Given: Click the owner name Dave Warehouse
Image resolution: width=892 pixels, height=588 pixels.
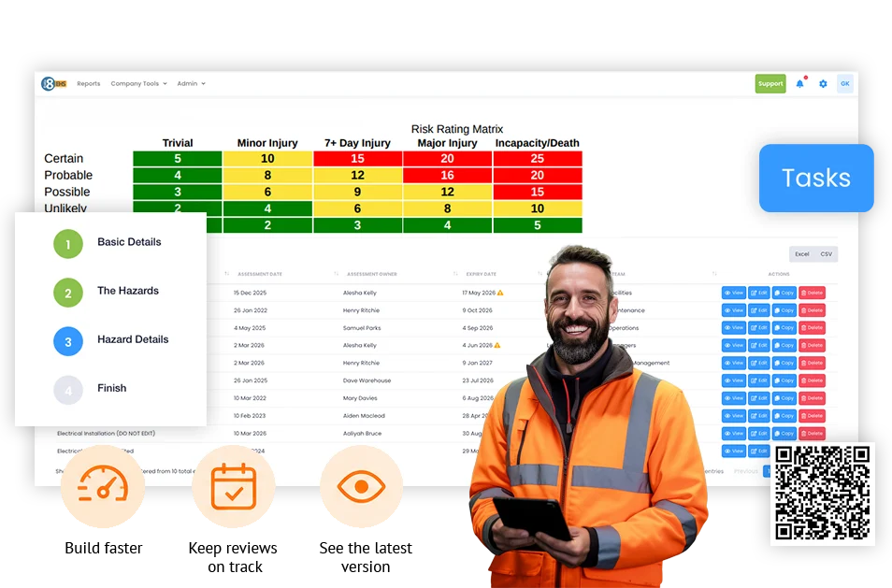Looking at the screenshot, I should pyautogui.click(x=367, y=380).
